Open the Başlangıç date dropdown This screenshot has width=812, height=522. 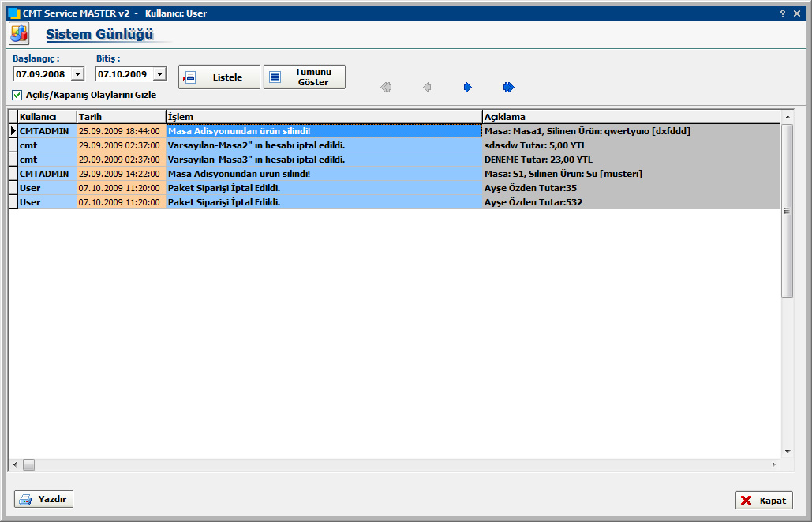pos(77,74)
